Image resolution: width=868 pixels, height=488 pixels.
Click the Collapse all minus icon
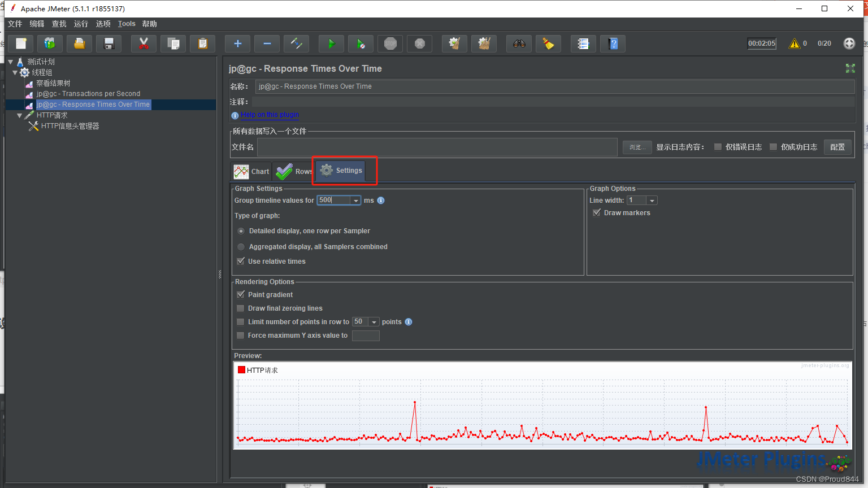(267, 43)
